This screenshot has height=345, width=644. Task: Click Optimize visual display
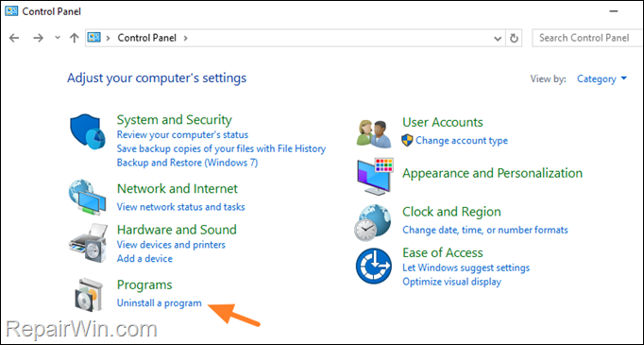(x=451, y=282)
